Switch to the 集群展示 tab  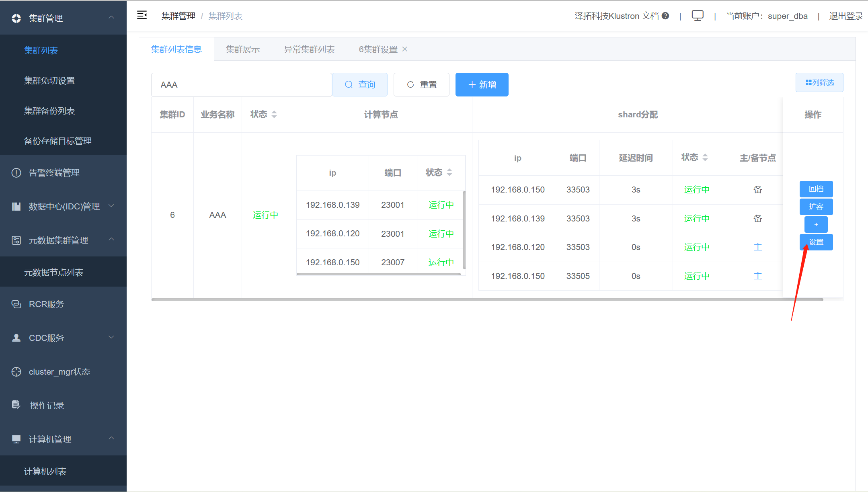tap(243, 49)
